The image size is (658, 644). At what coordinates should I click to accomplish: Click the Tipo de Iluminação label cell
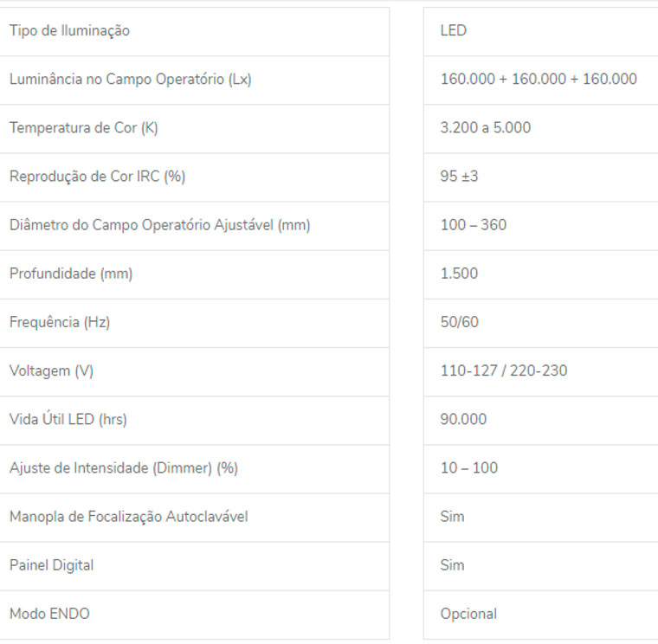point(194,31)
